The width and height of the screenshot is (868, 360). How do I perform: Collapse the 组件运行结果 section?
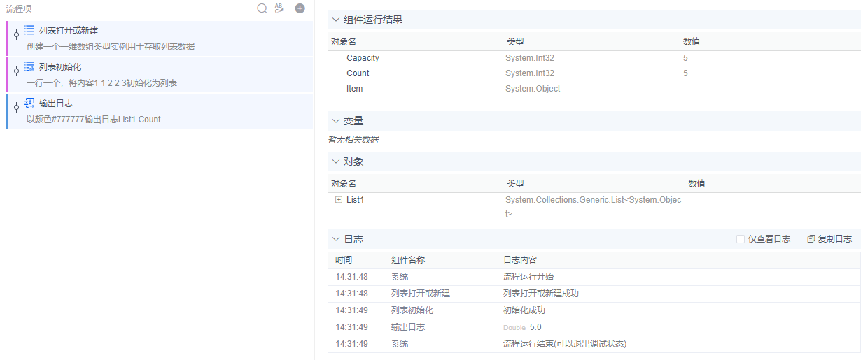tap(335, 20)
